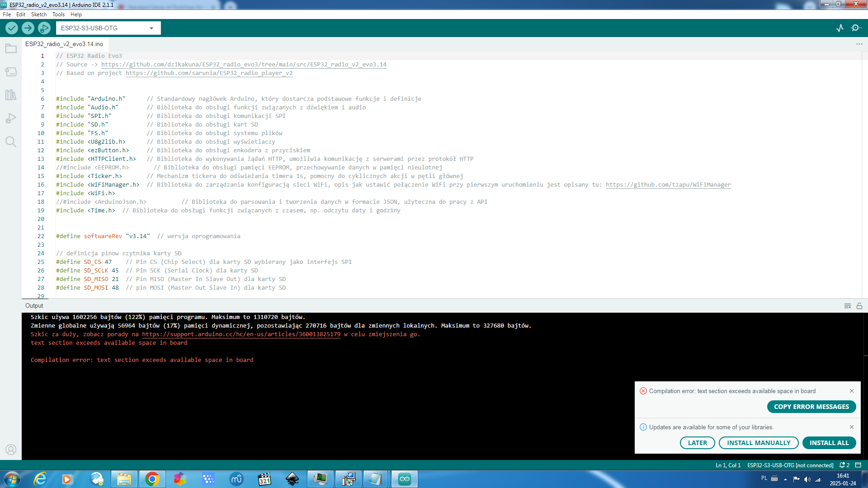Screen dimensions: 868x488
Task: Open the Sketch menu
Action: [39, 14]
